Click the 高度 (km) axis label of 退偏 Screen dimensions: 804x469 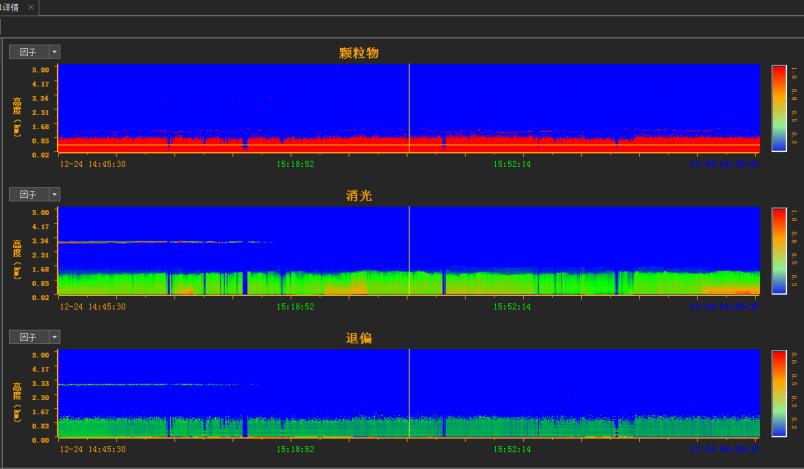coord(16,393)
